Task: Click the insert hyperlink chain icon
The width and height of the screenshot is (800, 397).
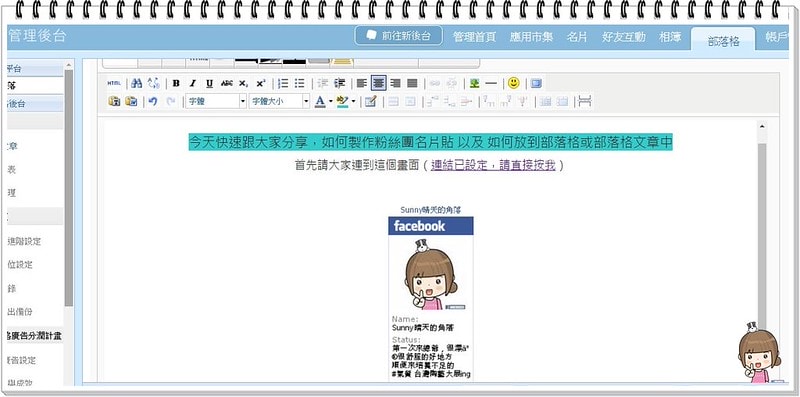Action: [x=435, y=83]
